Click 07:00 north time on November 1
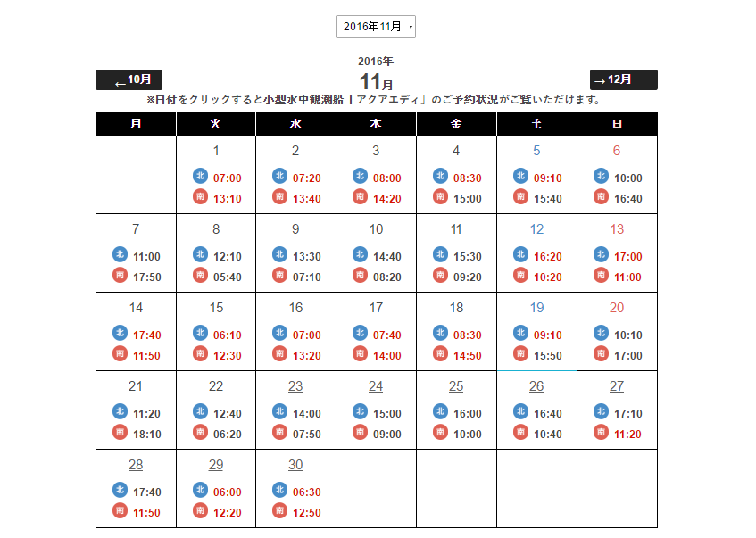The image size is (756, 538). click(228, 178)
